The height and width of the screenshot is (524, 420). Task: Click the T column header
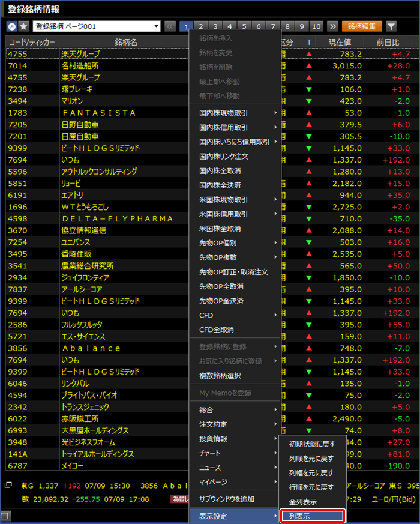click(x=309, y=42)
